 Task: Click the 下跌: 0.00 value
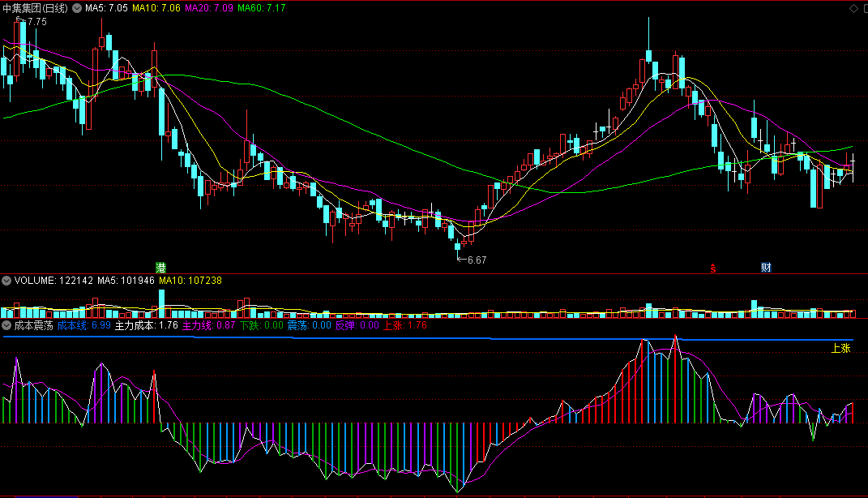pyautogui.click(x=261, y=326)
